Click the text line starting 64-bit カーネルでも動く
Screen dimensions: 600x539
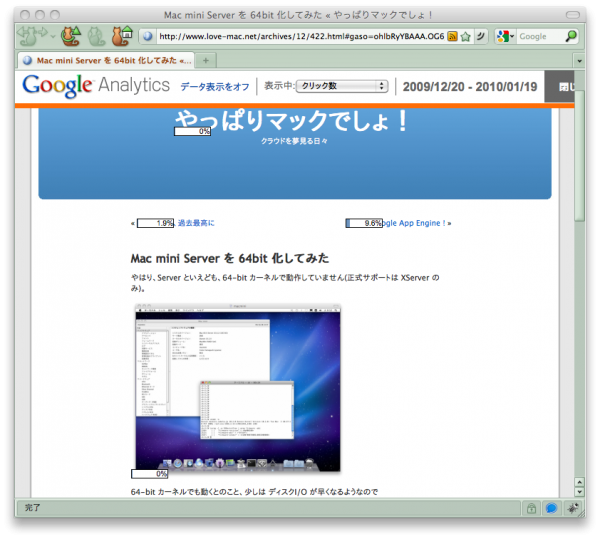254,492
